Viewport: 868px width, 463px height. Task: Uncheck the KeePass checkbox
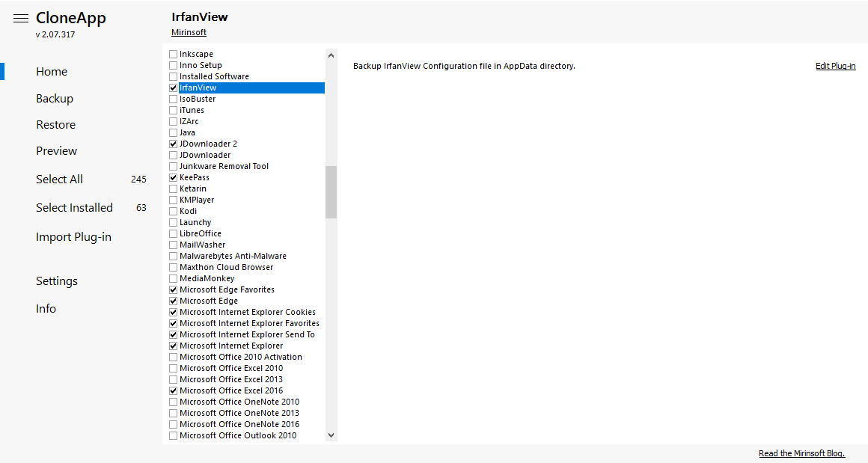[x=174, y=177]
